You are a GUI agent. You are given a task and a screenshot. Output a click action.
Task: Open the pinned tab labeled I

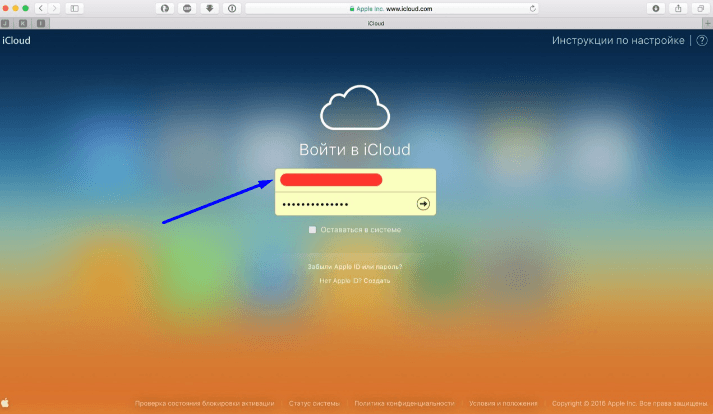tap(41, 23)
